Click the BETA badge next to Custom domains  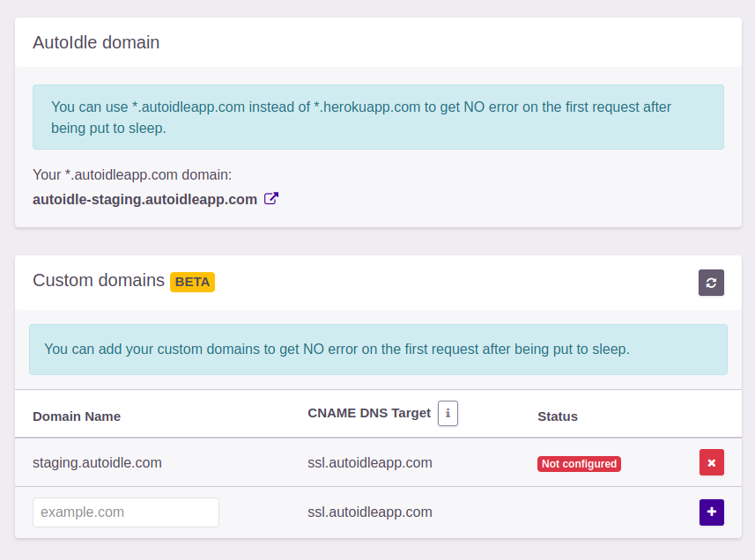(192, 282)
